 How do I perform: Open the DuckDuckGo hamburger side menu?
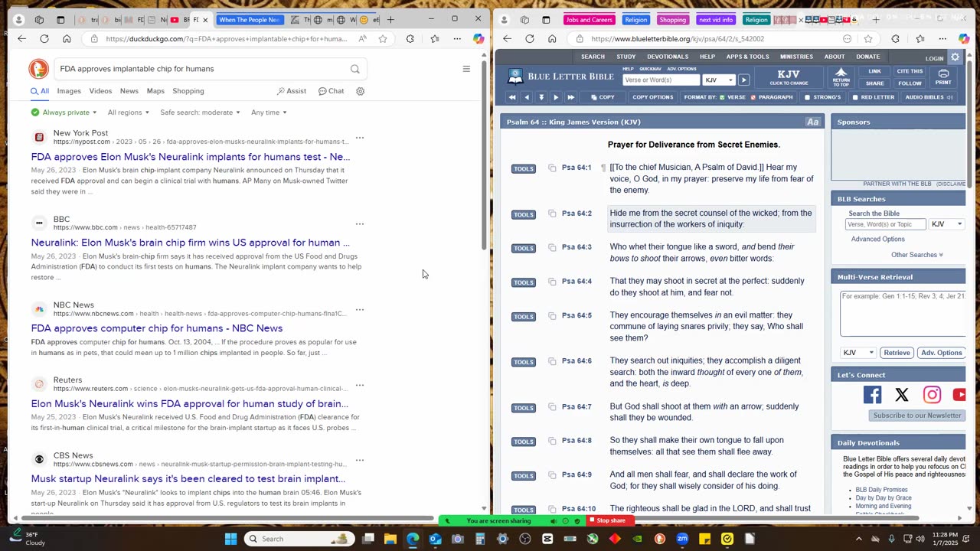466,69
